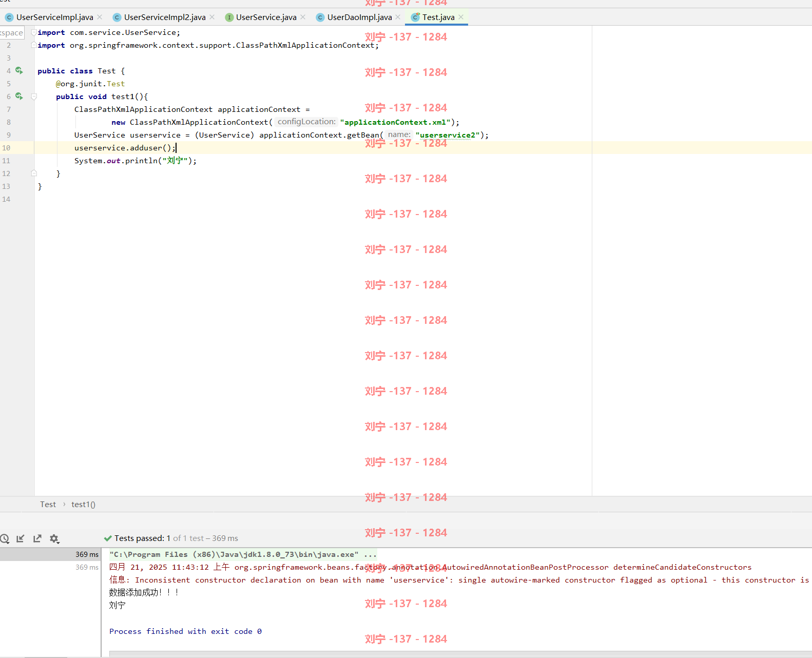This screenshot has width=812, height=658.
Task: Click the export test results icon
Action: coord(37,538)
